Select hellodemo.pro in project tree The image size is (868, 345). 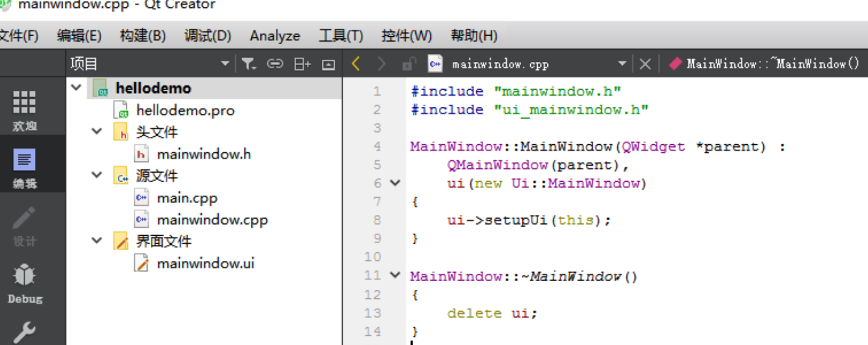click(x=185, y=110)
